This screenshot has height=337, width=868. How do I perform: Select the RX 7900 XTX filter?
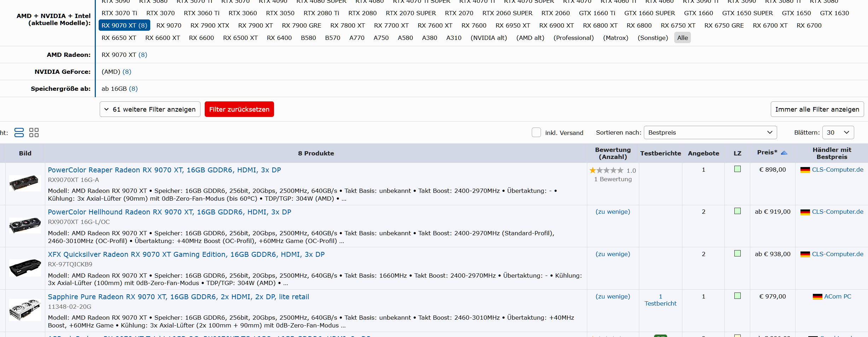click(x=210, y=25)
